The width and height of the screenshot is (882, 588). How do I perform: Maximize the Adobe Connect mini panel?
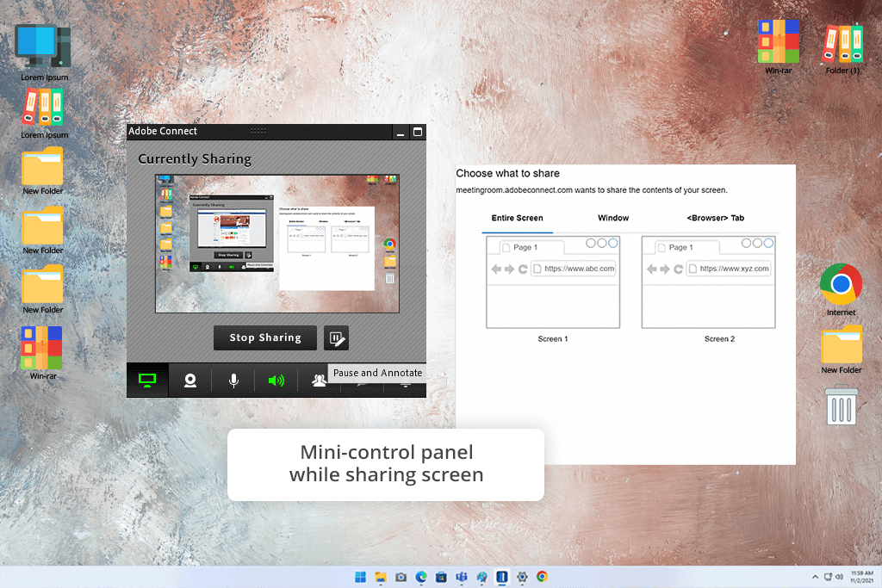point(418,132)
